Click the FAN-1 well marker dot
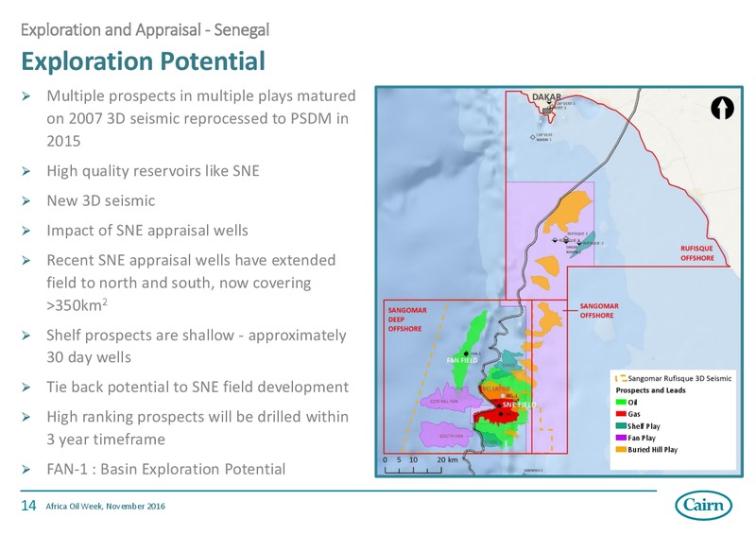The width and height of the screenshot is (756, 535). pyautogui.click(x=466, y=354)
